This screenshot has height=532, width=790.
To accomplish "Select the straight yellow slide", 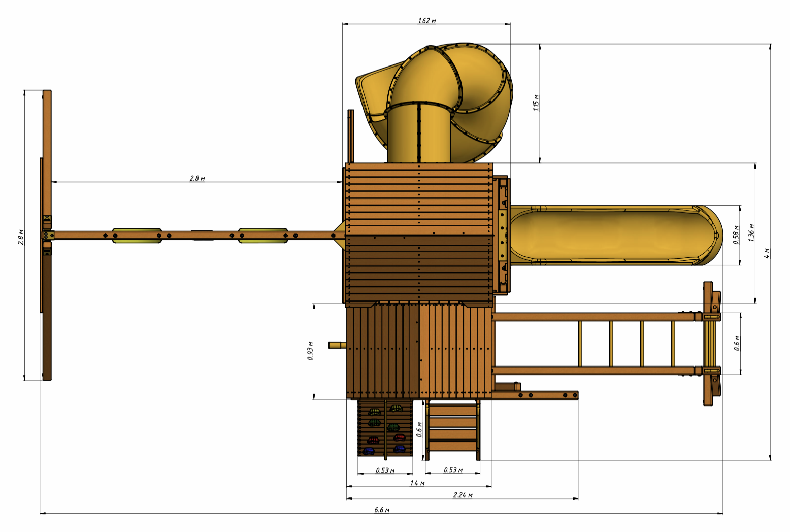I will (609, 236).
